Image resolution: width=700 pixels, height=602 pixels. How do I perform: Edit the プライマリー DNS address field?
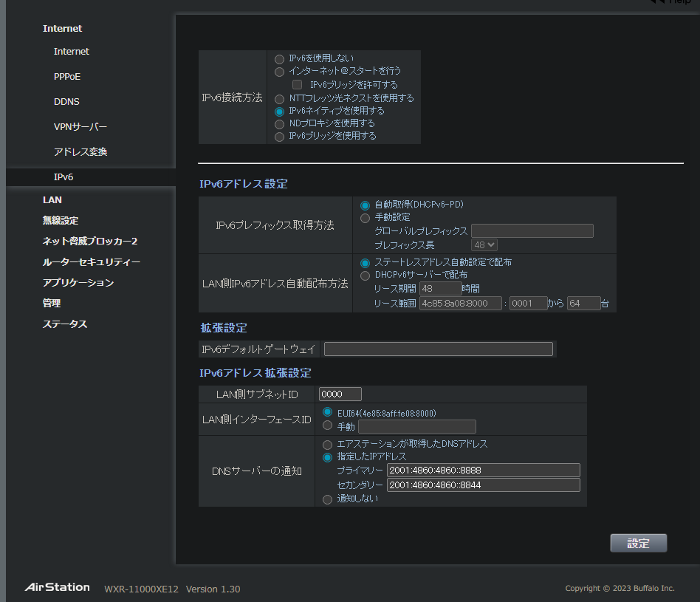[484, 470]
